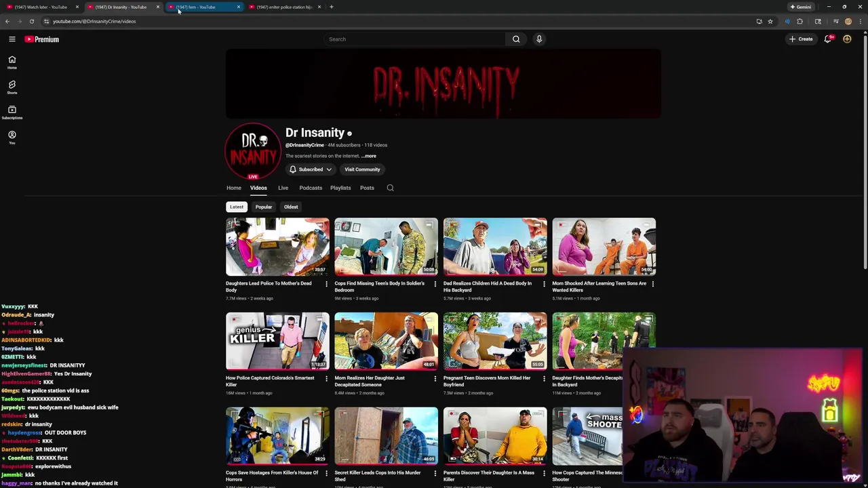
Task: Open Shorts in the mini sidebar
Action: pos(12,87)
